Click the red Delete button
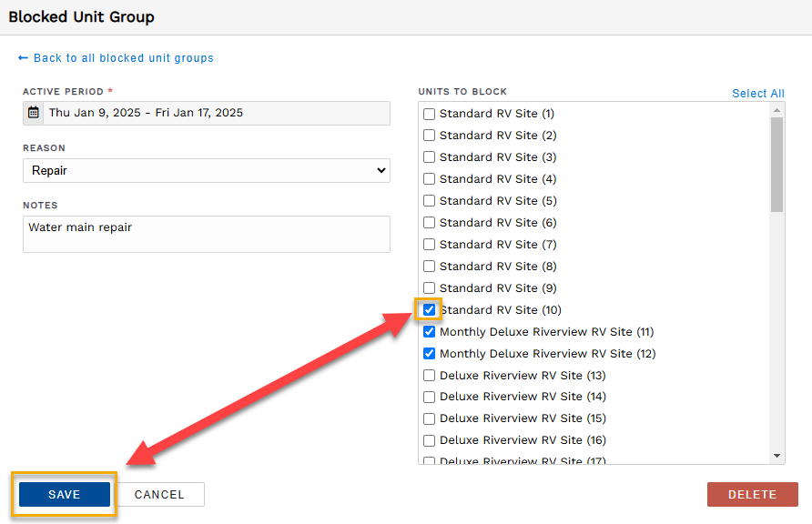Image resolution: width=812 pixels, height=524 pixels. click(752, 495)
